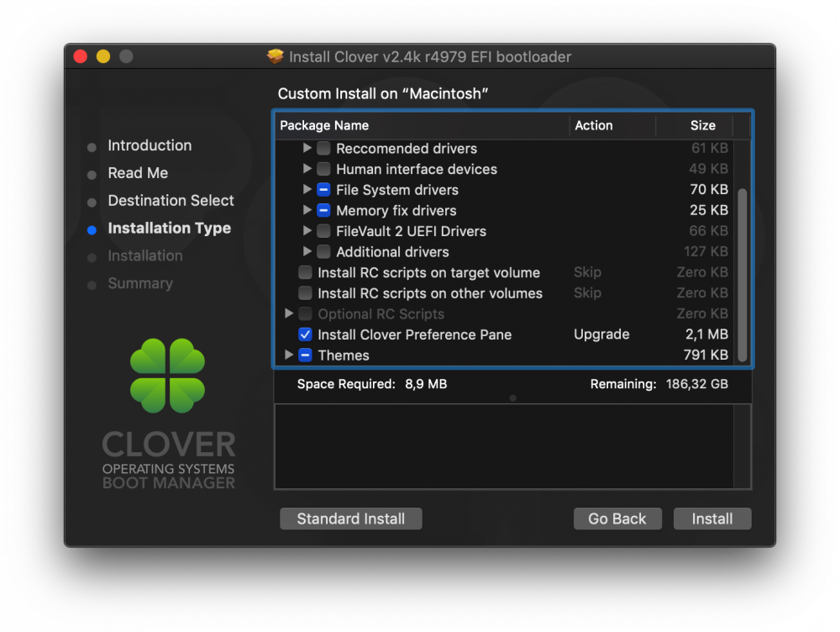Expand the Themes group

[289, 355]
